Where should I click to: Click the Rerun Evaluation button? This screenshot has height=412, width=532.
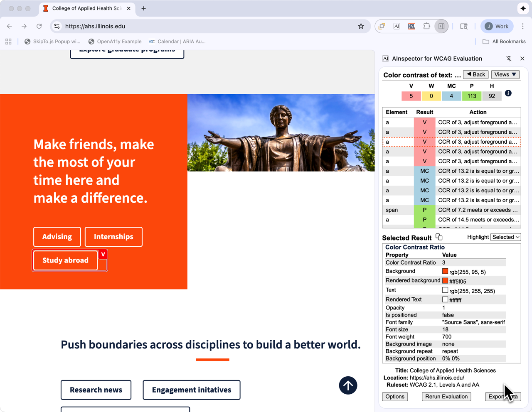[446, 397]
